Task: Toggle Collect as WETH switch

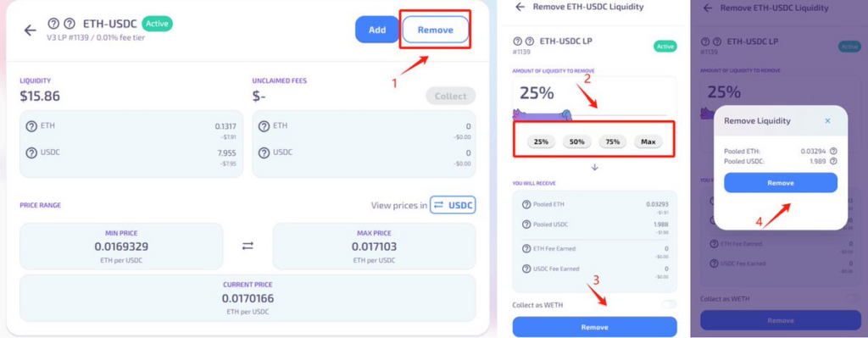Action: [669, 304]
